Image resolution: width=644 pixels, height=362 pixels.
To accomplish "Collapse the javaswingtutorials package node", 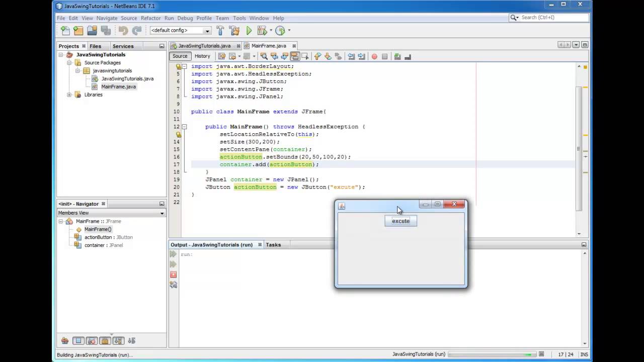I will pyautogui.click(x=78, y=71).
